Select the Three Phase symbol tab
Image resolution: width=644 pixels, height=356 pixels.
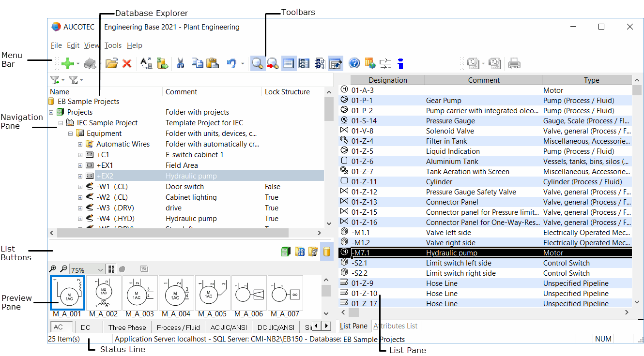(x=127, y=327)
